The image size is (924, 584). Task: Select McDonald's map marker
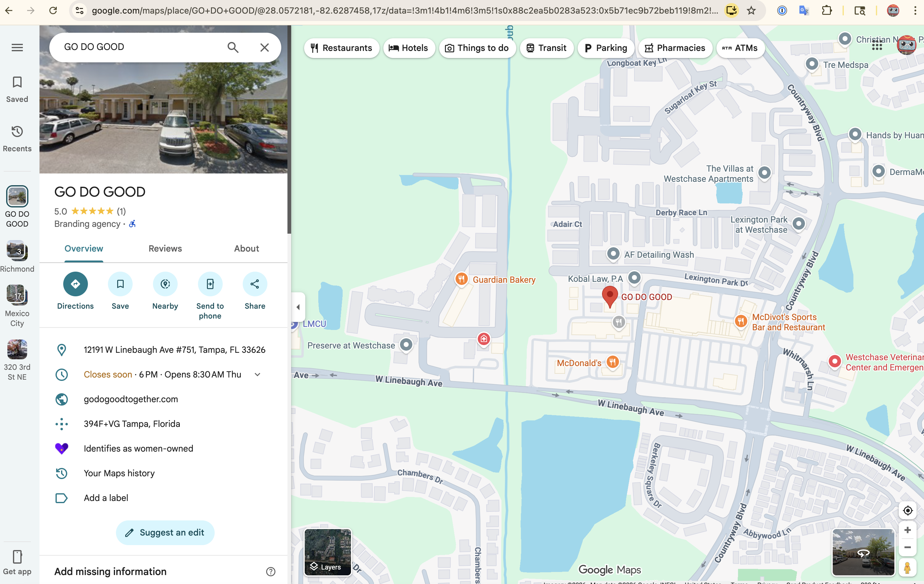pyautogui.click(x=613, y=362)
